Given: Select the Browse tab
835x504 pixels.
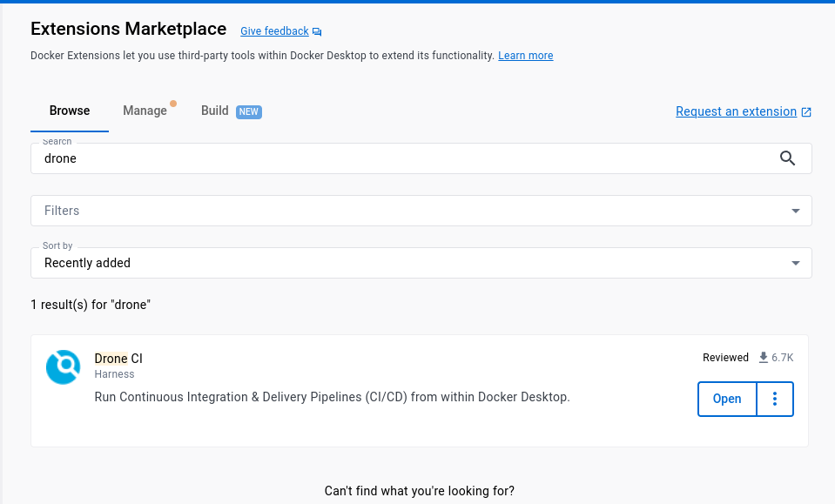Looking at the screenshot, I should (70, 111).
